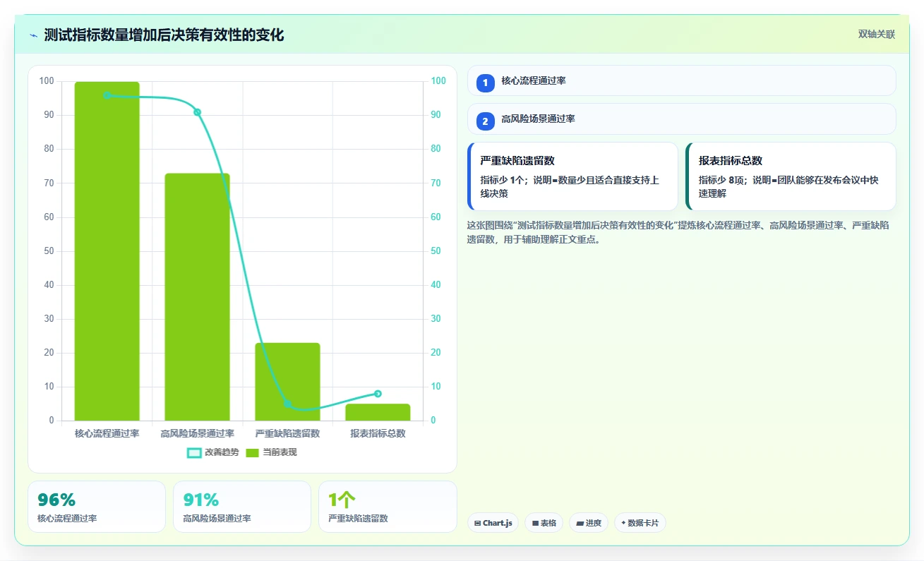Open the 核心流程通过率 list item
Viewport: 924px width, 561px height.
click(682, 80)
